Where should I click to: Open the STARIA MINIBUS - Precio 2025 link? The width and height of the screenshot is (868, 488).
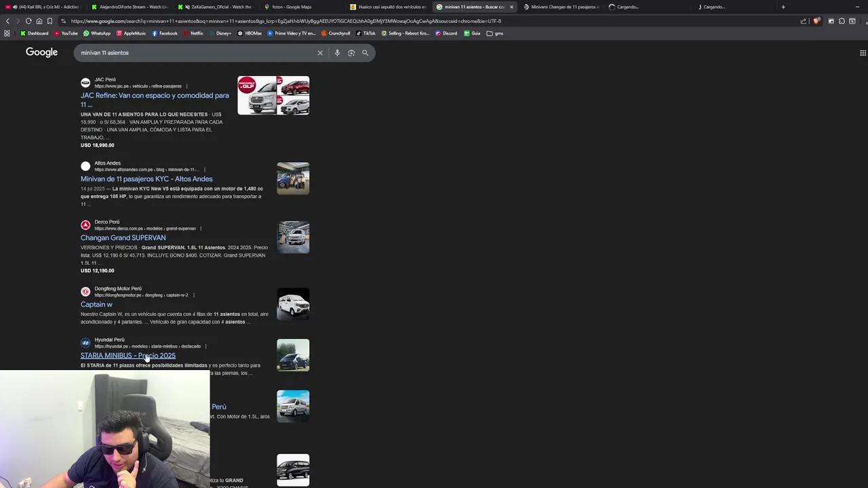click(127, 355)
